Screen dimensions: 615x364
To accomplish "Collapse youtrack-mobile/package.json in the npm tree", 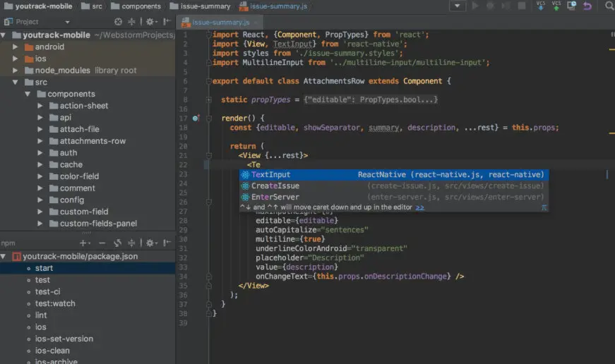I will pyautogui.click(x=4, y=257).
